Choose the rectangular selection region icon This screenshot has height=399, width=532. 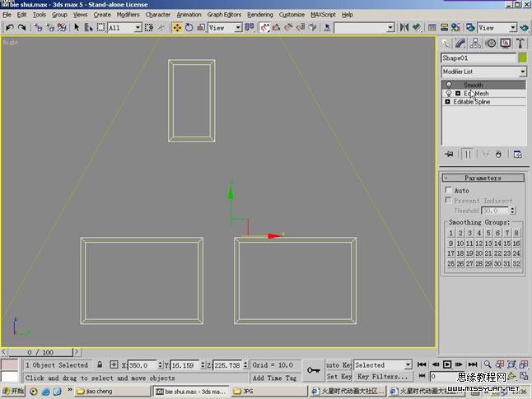point(100,27)
